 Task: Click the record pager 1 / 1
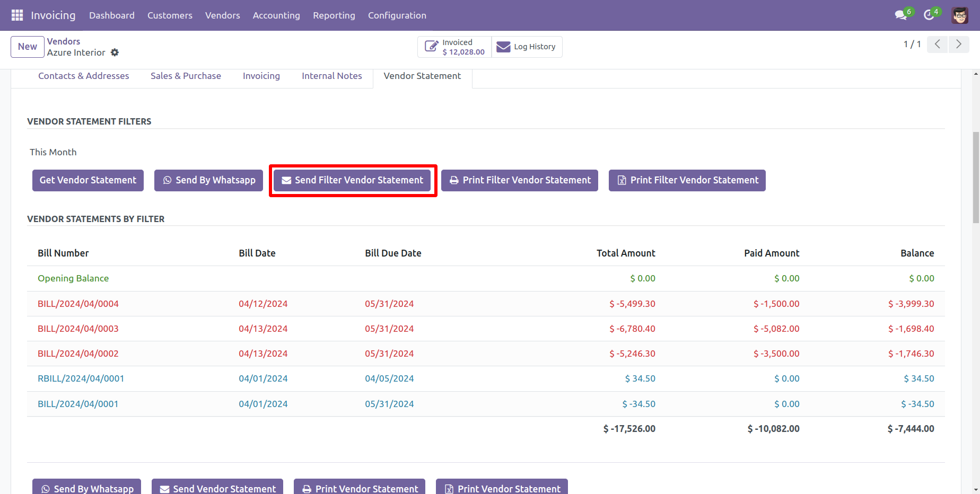pyautogui.click(x=912, y=44)
